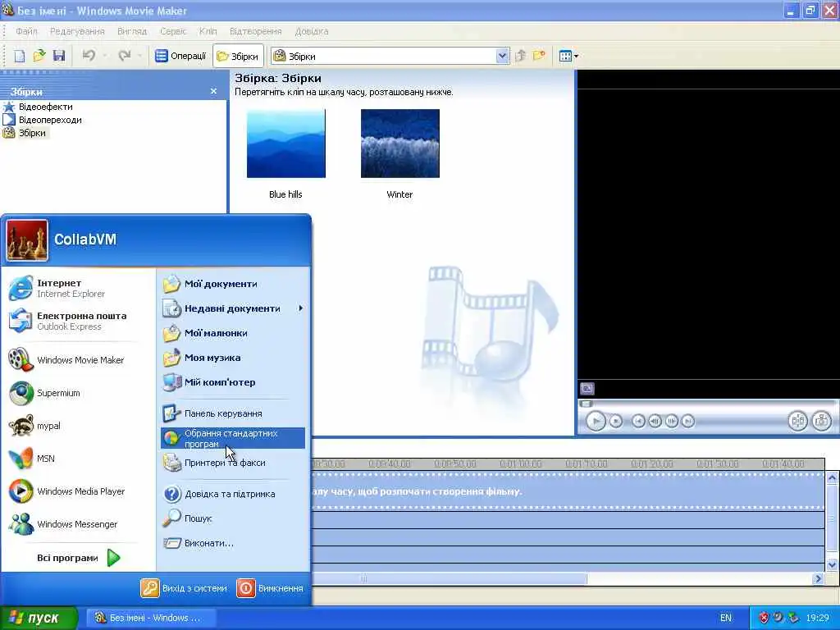The height and width of the screenshot is (630, 840).
Task: Open Outlook Express from Start menu
Action: click(x=78, y=321)
